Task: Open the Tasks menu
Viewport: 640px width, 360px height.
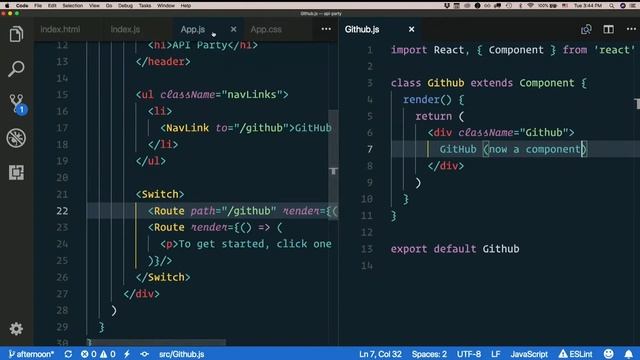Action: [145, 6]
